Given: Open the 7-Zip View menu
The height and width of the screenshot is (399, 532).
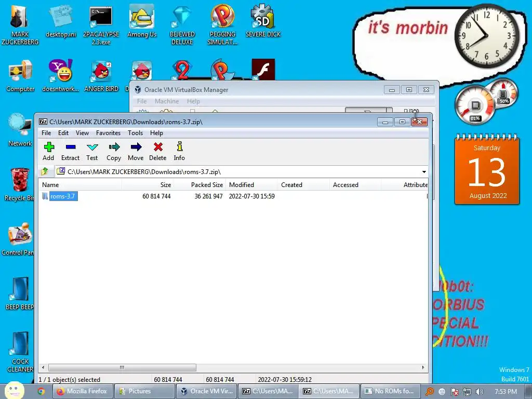Looking at the screenshot, I should click(82, 133).
